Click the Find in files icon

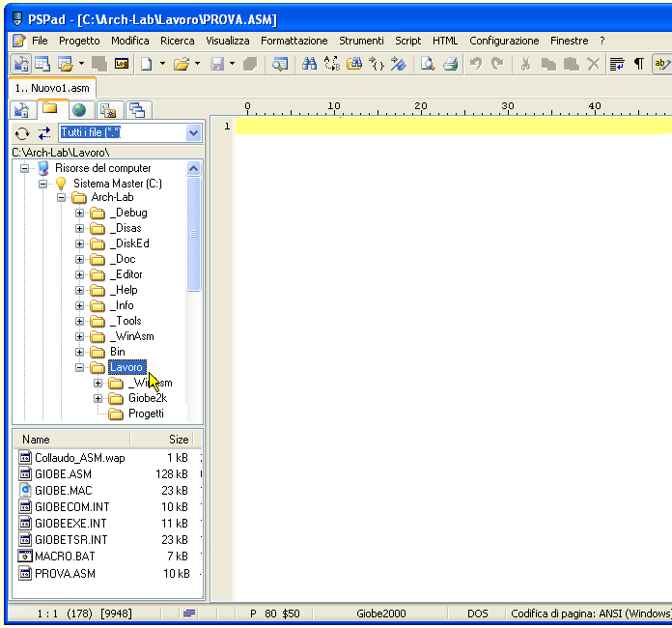tap(354, 65)
